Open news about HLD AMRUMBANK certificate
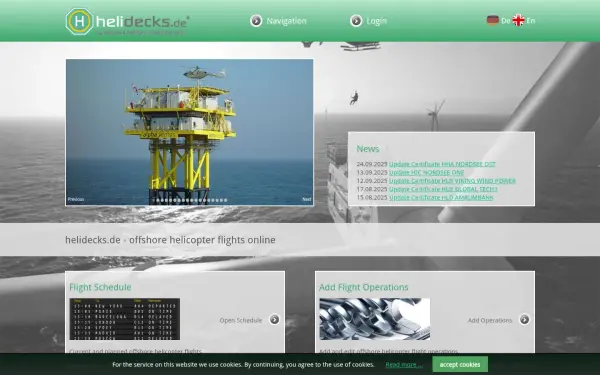This screenshot has height=375, width=600. coord(441,198)
